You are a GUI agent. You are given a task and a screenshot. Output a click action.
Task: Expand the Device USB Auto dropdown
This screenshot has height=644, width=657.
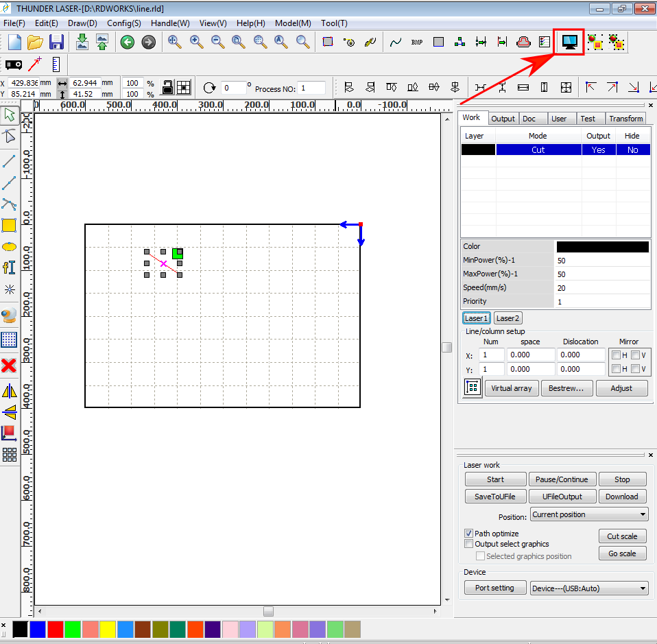[589, 588]
